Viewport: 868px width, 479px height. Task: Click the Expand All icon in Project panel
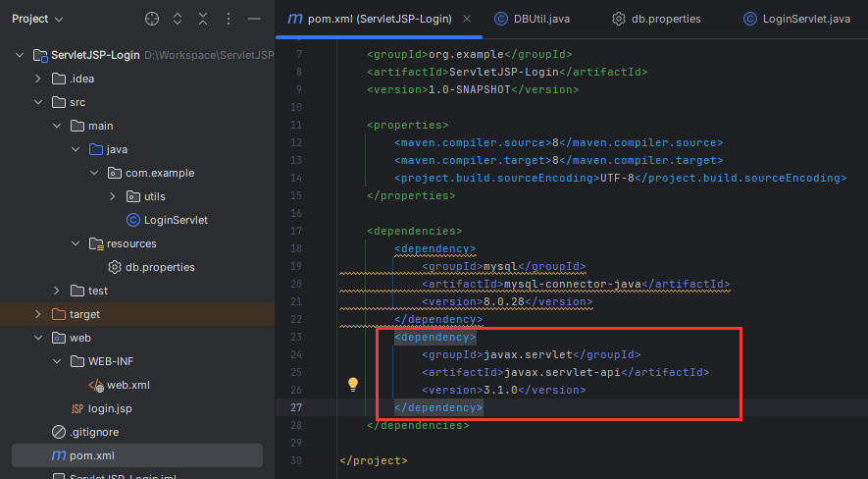pos(178,19)
